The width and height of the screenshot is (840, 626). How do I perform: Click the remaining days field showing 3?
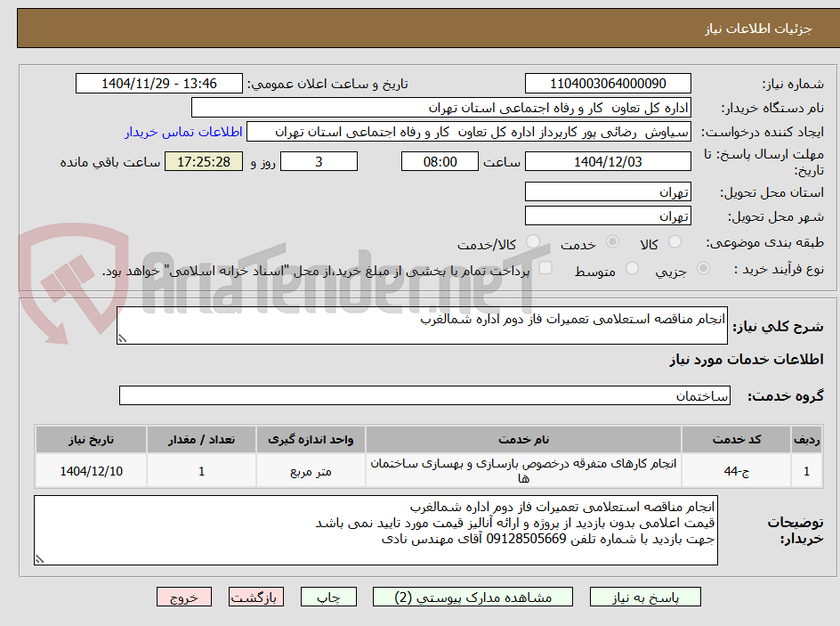pos(319,161)
